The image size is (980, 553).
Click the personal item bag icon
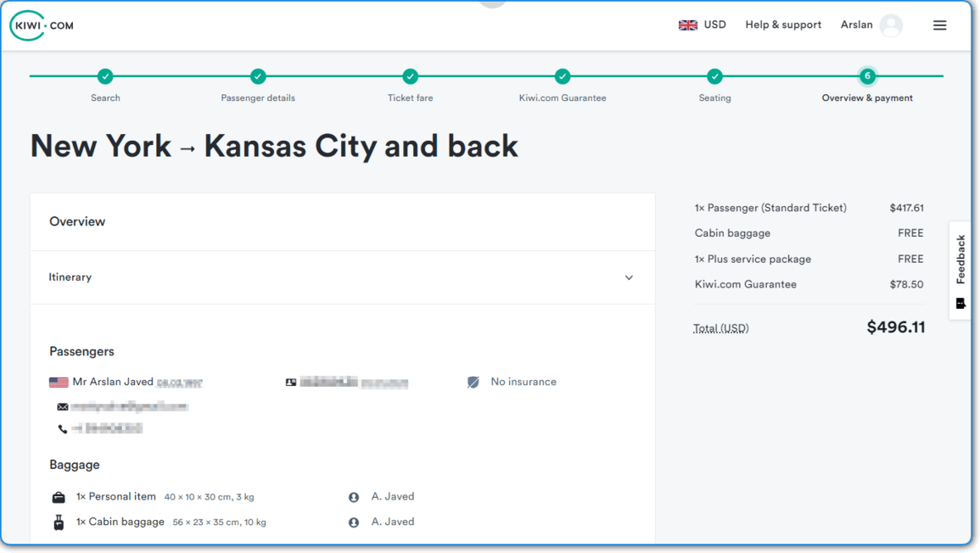point(59,497)
